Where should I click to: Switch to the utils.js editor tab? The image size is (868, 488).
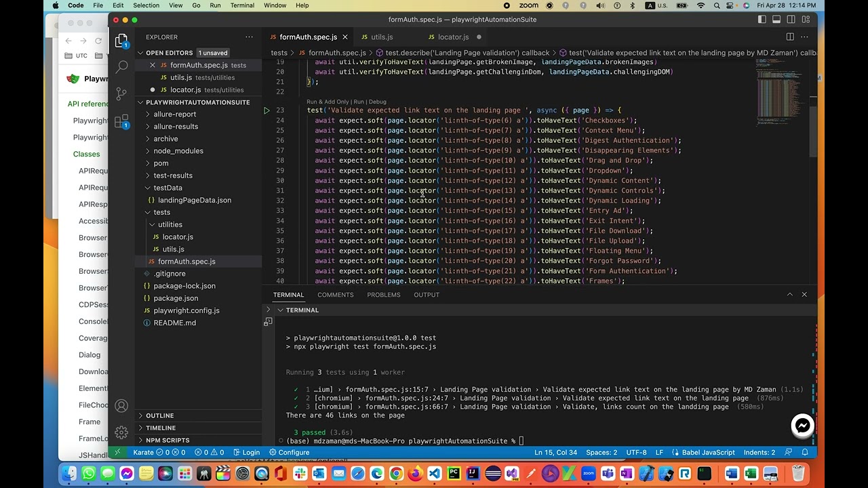(x=382, y=37)
